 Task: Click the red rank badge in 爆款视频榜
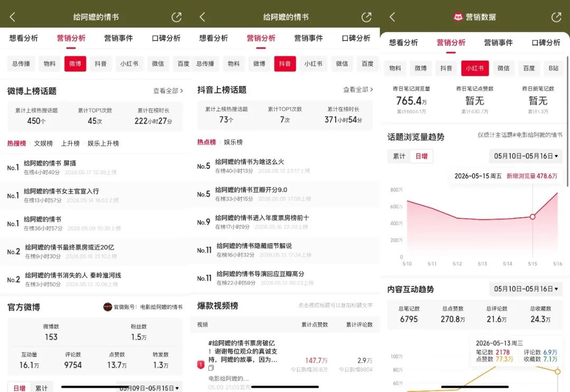pyautogui.click(x=201, y=365)
